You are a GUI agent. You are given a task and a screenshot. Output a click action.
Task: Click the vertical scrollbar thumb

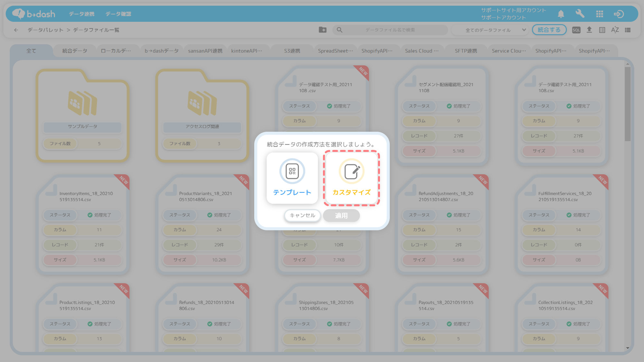pos(628,104)
